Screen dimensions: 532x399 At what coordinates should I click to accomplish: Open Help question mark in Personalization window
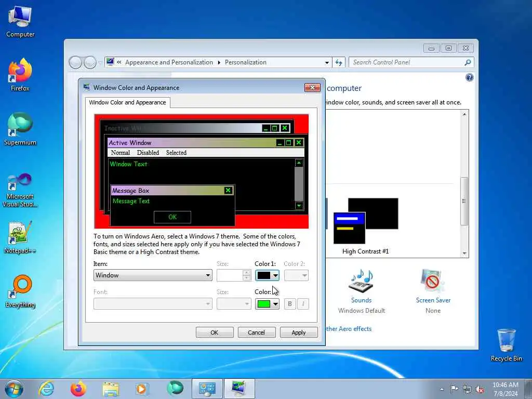(x=469, y=78)
